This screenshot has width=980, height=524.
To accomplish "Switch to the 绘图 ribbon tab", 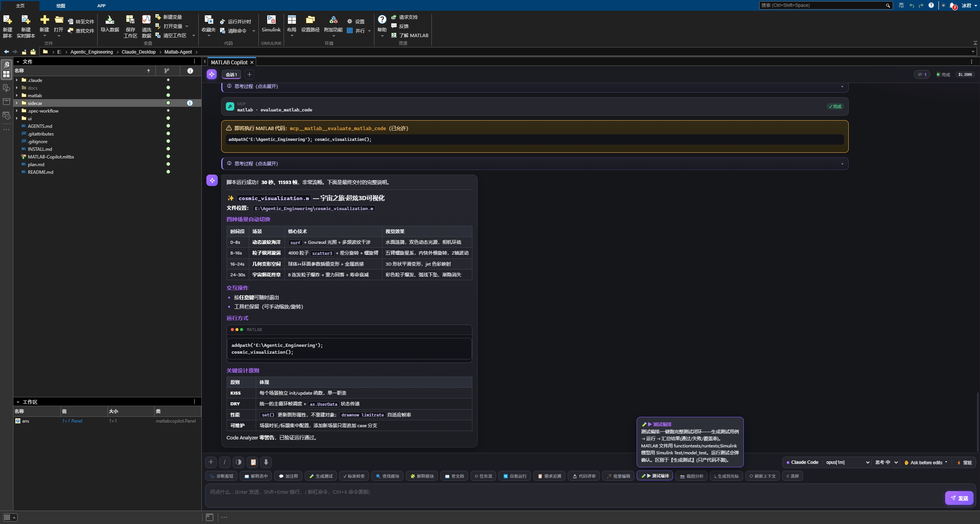I will tap(60, 6).
